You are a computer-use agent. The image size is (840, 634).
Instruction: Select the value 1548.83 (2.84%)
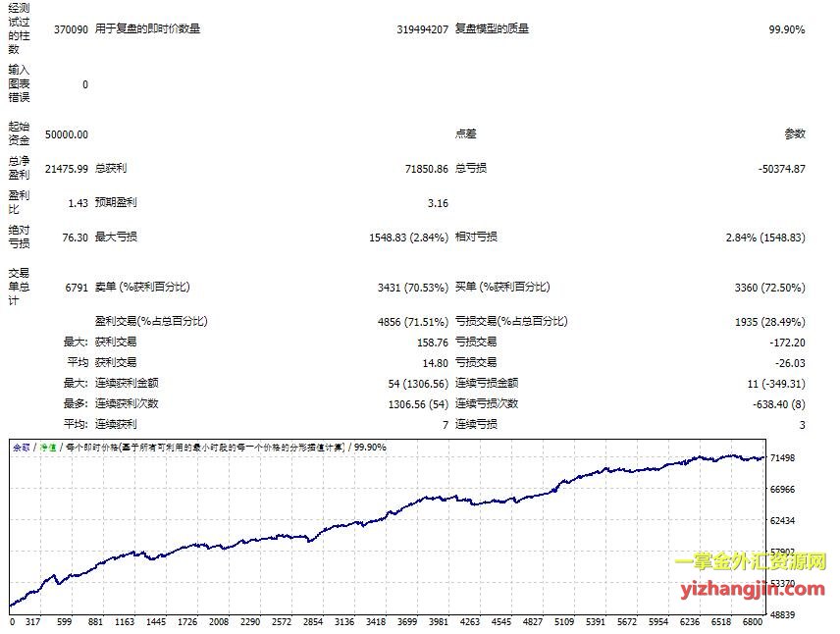tap(408, 238)
